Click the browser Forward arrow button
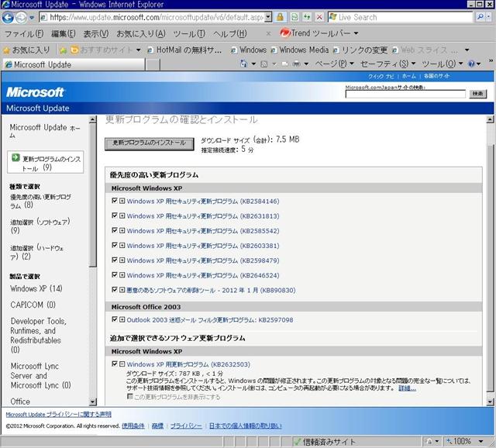The height and width of the screenshot is (448, 496). tap(21, 17)
